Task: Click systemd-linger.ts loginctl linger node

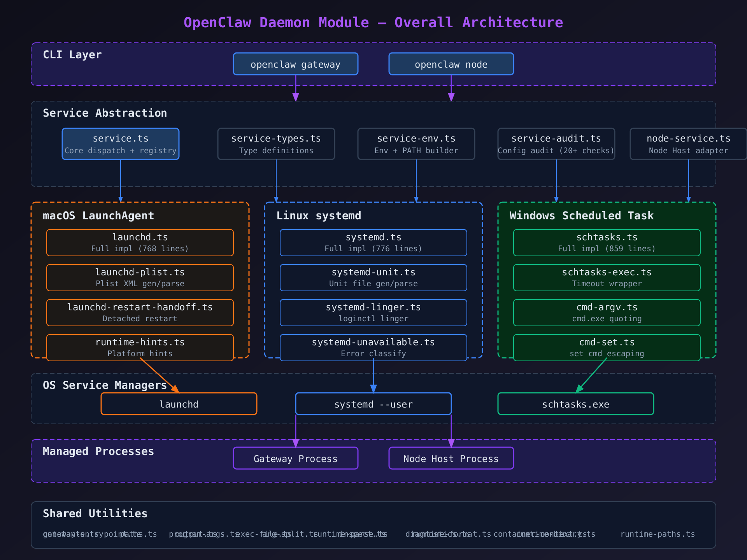Action: [373, 313]
